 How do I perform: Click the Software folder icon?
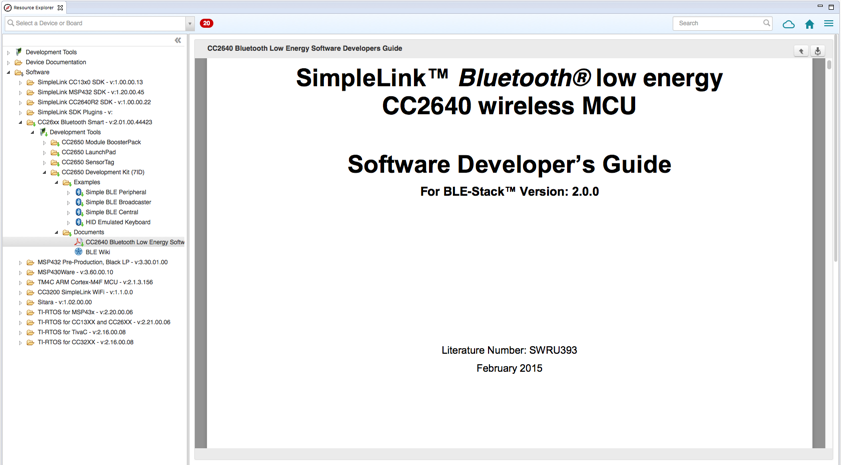[x=19, y=72]
